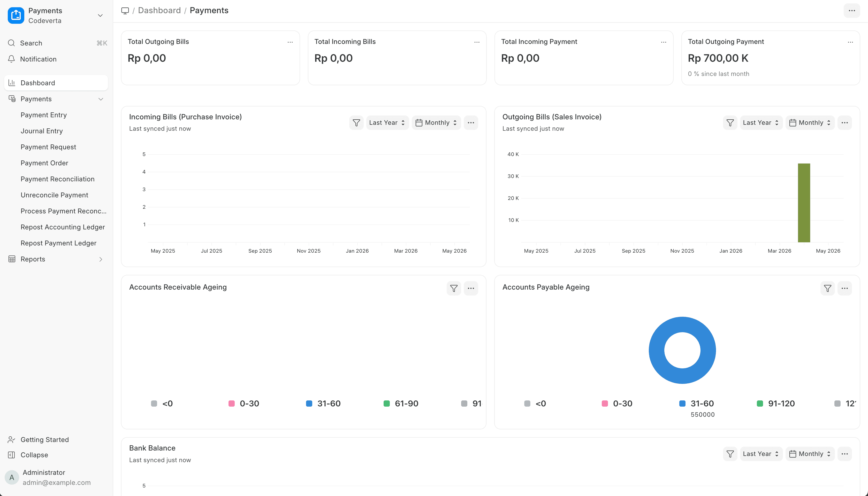
Task: Open Journal Entry in sidebar
Action: coord(42,131)
